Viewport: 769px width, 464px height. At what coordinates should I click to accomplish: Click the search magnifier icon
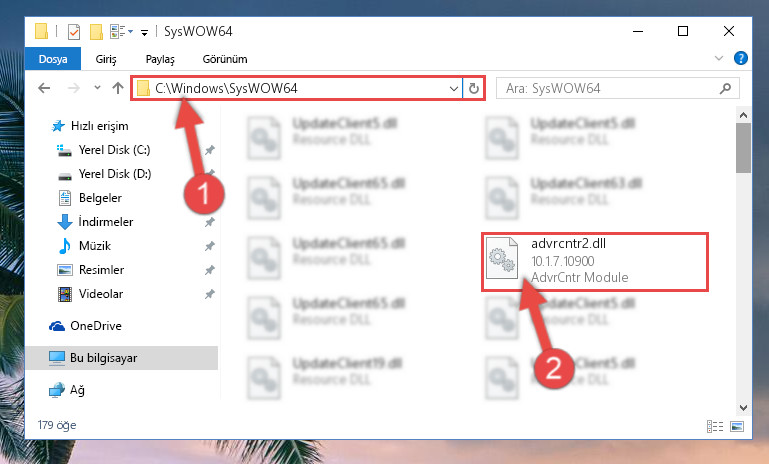725,88
